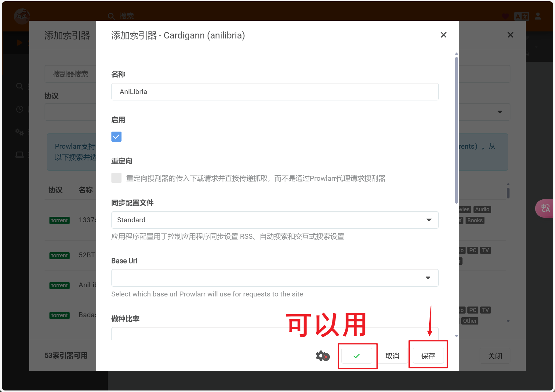Open the Base Url dropdown
The image size is (555, 392).
(275, 278)
